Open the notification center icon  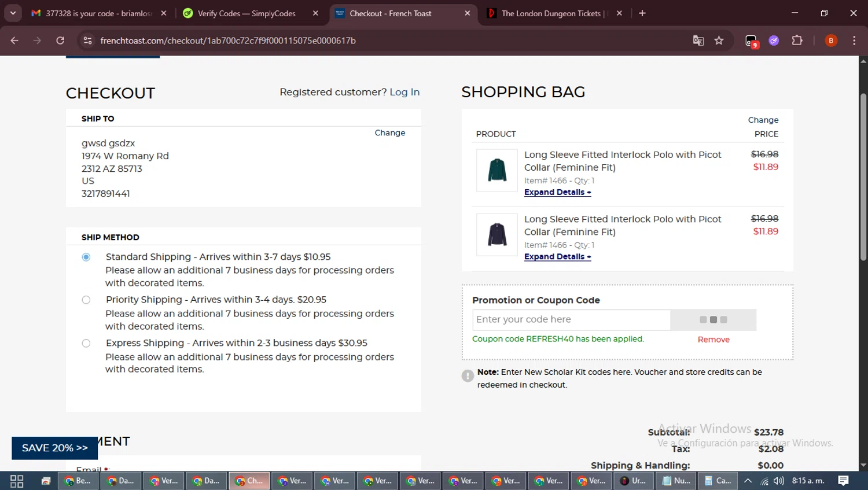coord(843,481)
